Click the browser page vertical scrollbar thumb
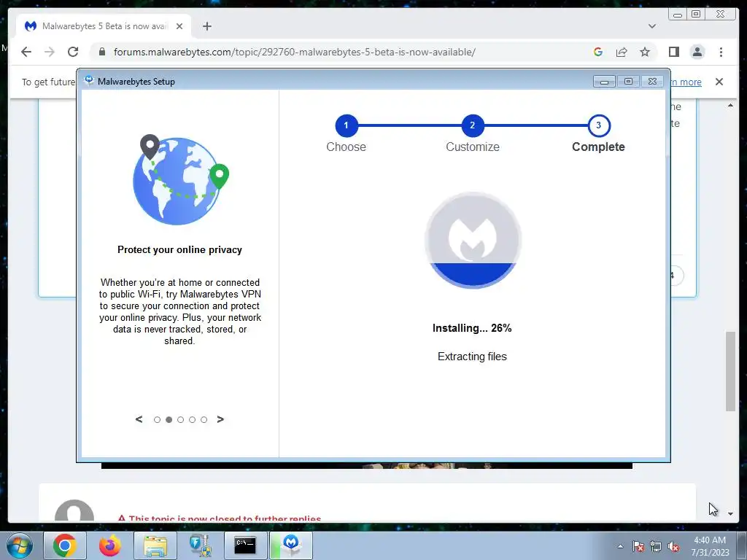This screenshot has height=560, width=747. 730,371
